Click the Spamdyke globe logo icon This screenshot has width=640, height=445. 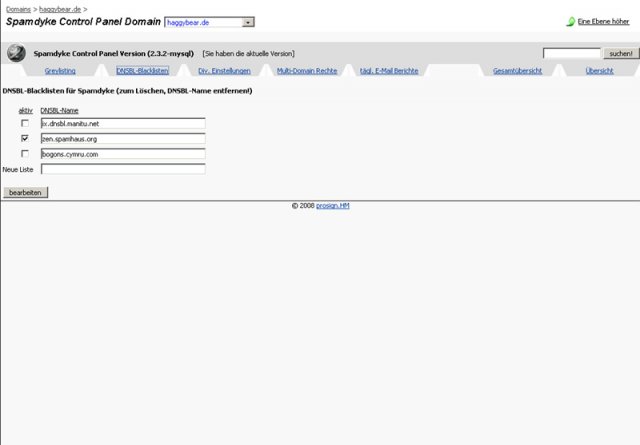16,53
